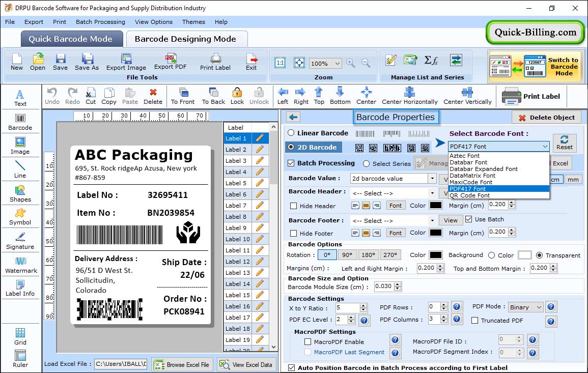Screen dimensions: 588x373
Task: Collapse the Select Barcode Font dropdown
Action: click(545, 146)
